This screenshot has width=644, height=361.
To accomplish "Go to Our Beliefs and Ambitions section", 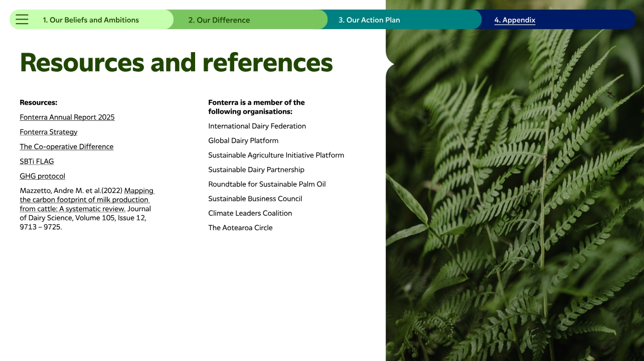I will [91, 20].
